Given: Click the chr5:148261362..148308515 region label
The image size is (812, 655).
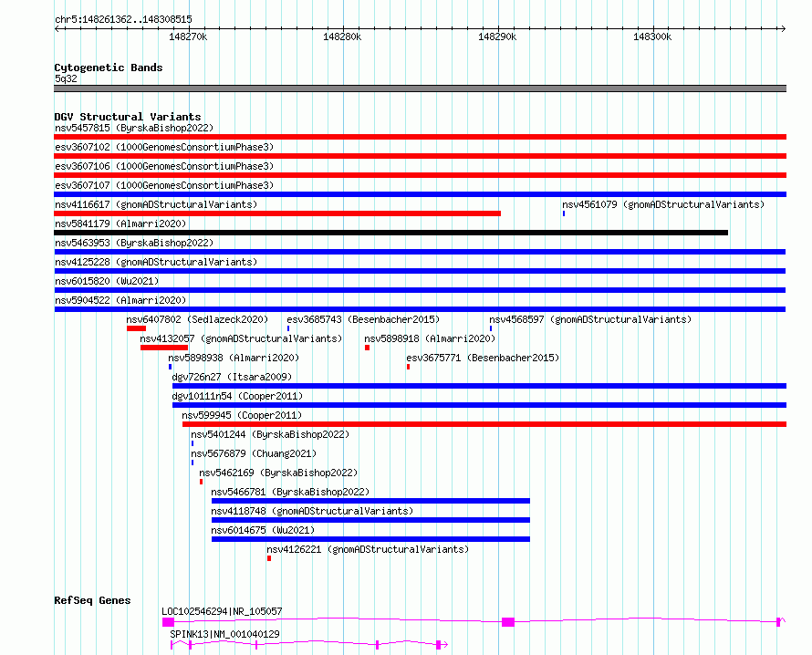Looking at the screenshot, I should (x=123, y=19).
